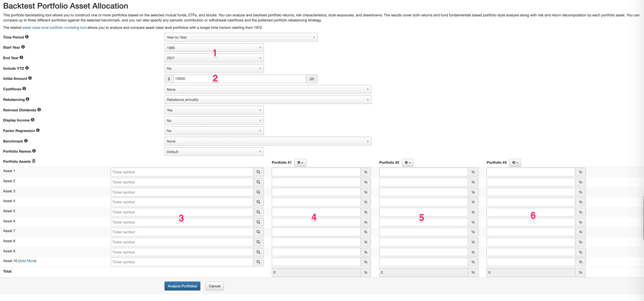Click the Analyze Portfolios button
The height and width of the screenshot is (301, 644).
182,286
